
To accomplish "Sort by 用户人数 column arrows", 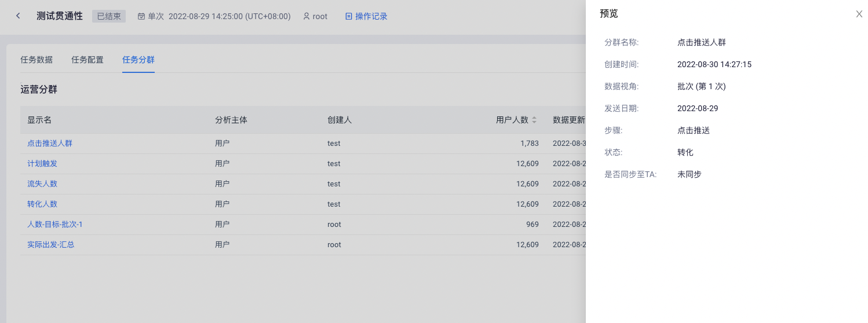I will (534, 120).
